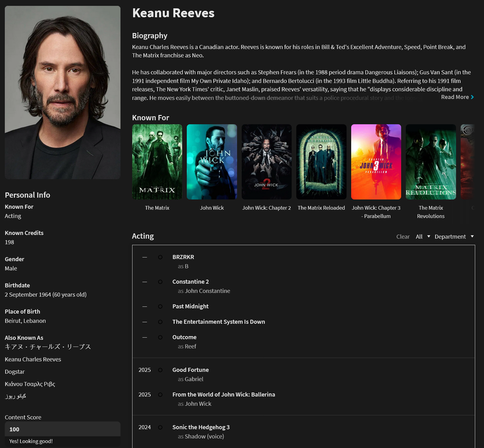484x448 pixels.
Task: Open the Department filter dropdown
Action: point(454,237)
